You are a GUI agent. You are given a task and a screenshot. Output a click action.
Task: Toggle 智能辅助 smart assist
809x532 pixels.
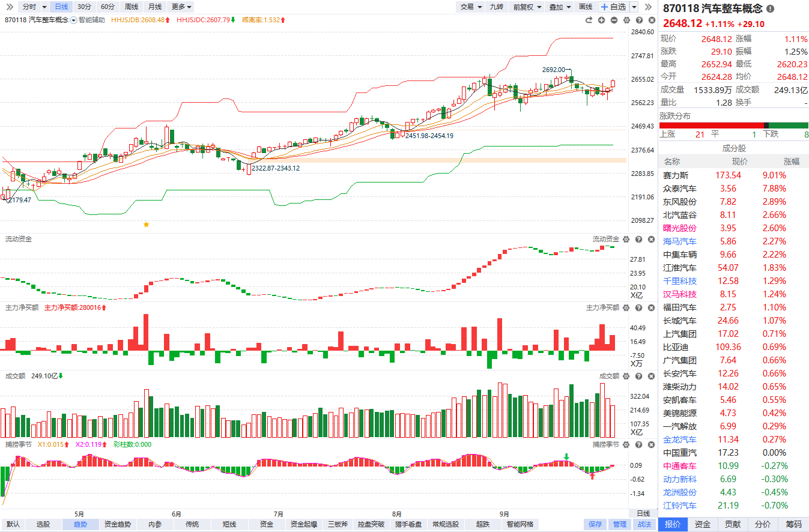(92, 20)
